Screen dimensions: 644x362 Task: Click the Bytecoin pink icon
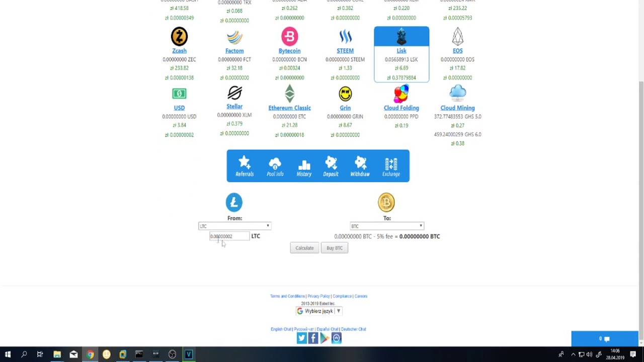pyautogui.click(x=289, y=37)
